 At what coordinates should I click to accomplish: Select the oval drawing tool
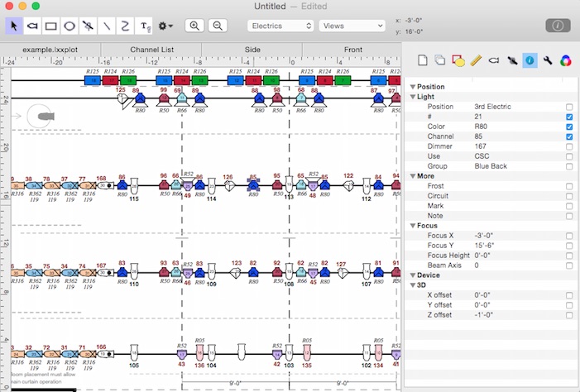coord(70,26)
